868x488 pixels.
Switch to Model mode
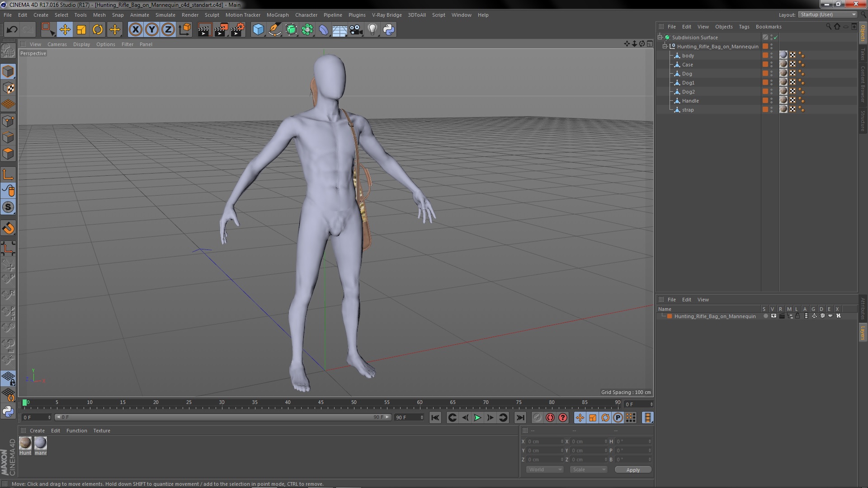(x=8, y=71)
